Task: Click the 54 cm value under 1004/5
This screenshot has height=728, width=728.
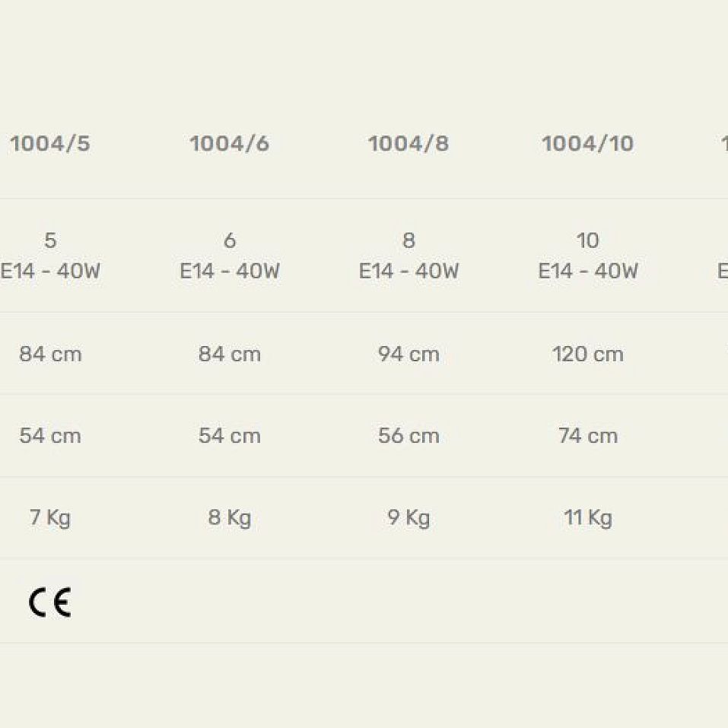Action: [50, 436]
